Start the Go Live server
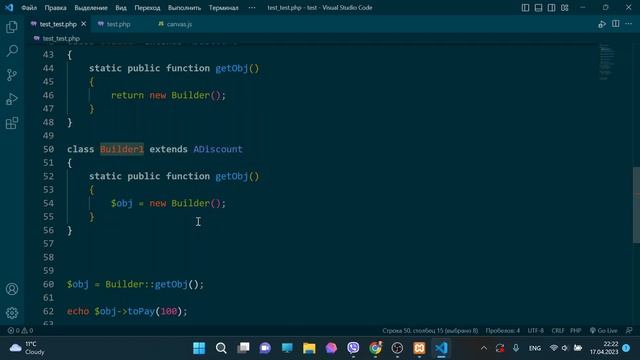Screen dimensions: 640x360 pos(603,331)
